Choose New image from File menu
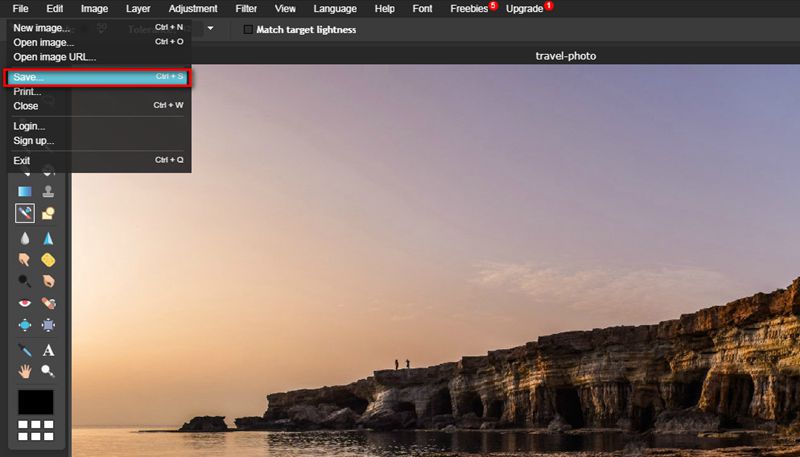 click(98, 28)
